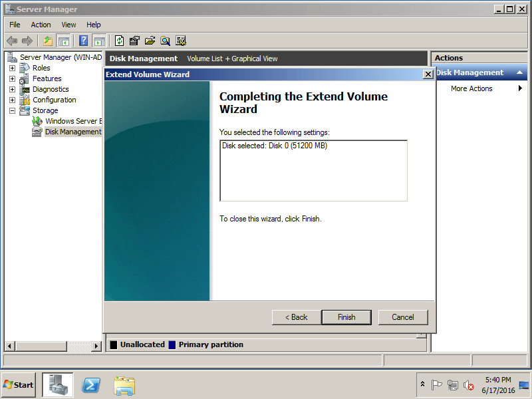532x399 pixels.
Task: Select the Features tree item label
Action: [x=47, y=78]
